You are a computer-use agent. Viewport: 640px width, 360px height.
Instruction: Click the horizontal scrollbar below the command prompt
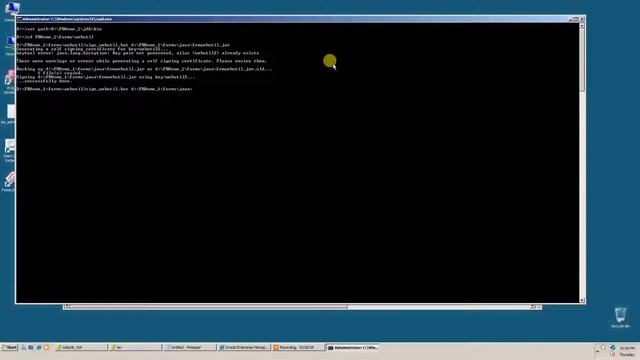coord(302,307)
